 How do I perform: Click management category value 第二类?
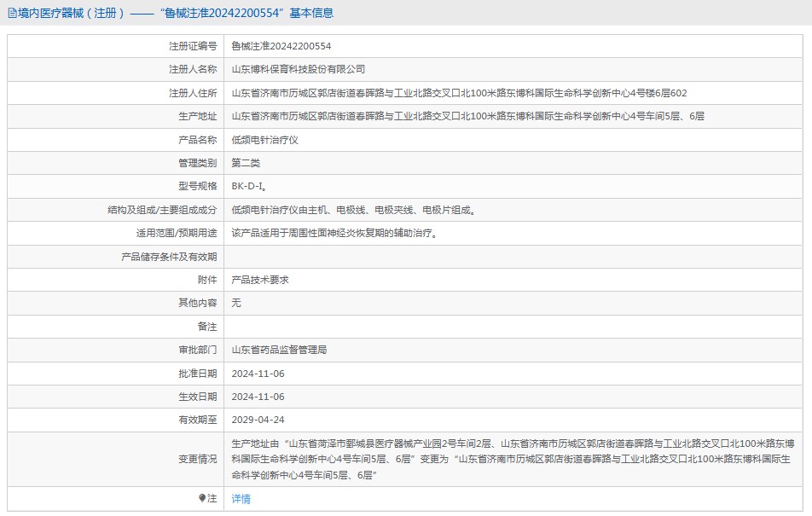246,163
